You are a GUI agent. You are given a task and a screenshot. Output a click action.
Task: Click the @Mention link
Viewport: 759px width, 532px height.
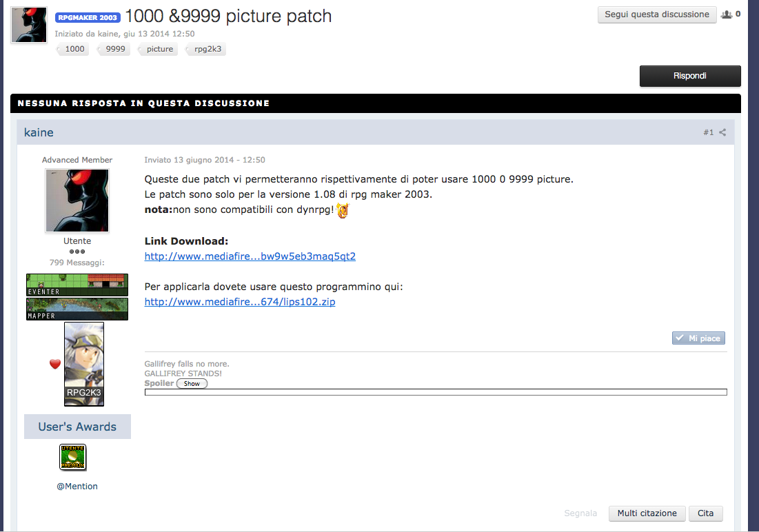77,487
